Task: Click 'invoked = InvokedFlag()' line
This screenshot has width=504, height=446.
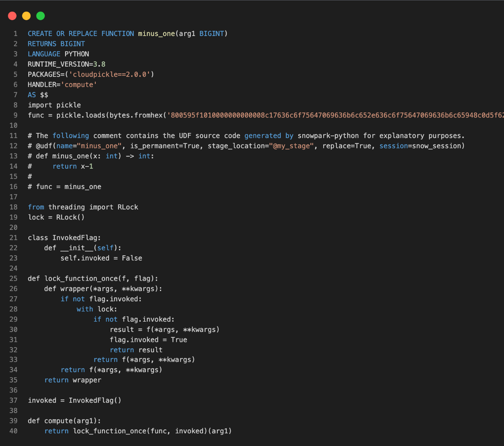Action: [74, 400]
